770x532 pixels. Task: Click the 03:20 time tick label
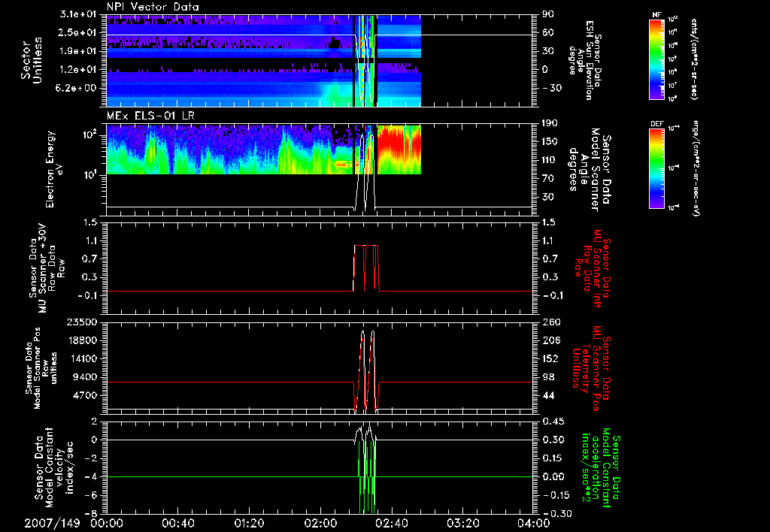[462, 523]
